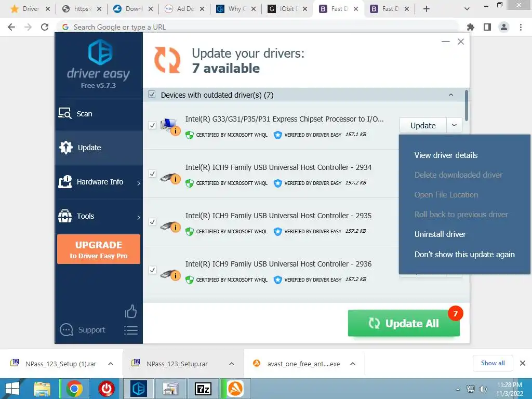This screenshot has width=532, height=399.
Task: Choose Uninstall driver from menu
Action: pyautogui.click(x=440, y=234)
